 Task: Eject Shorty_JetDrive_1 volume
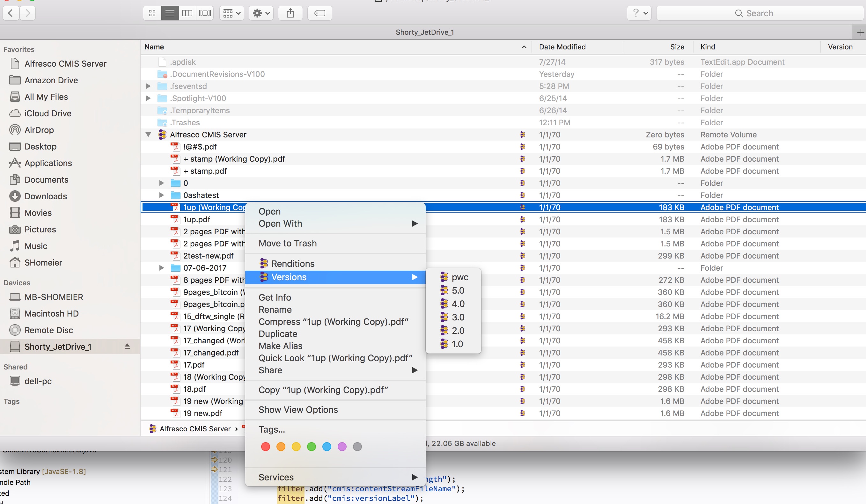click(127, 346)
